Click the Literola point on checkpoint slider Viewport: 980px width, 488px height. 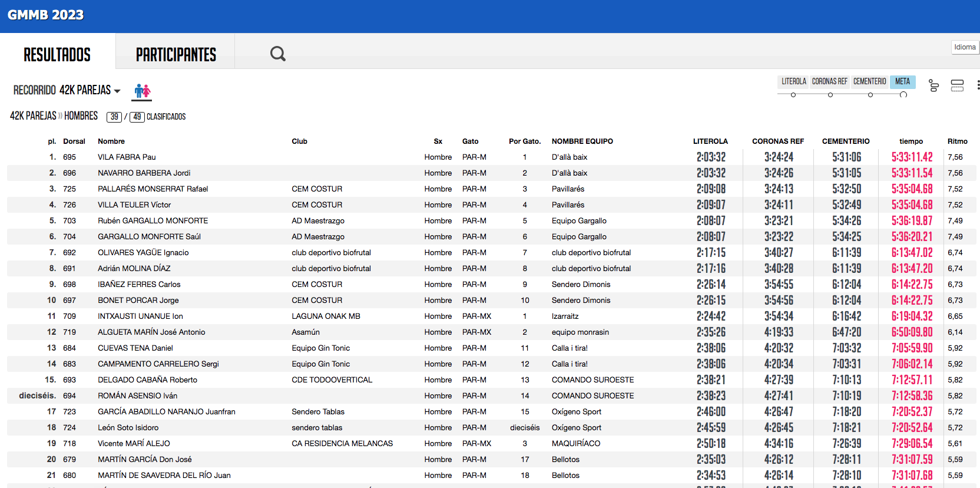coord(793,95)
